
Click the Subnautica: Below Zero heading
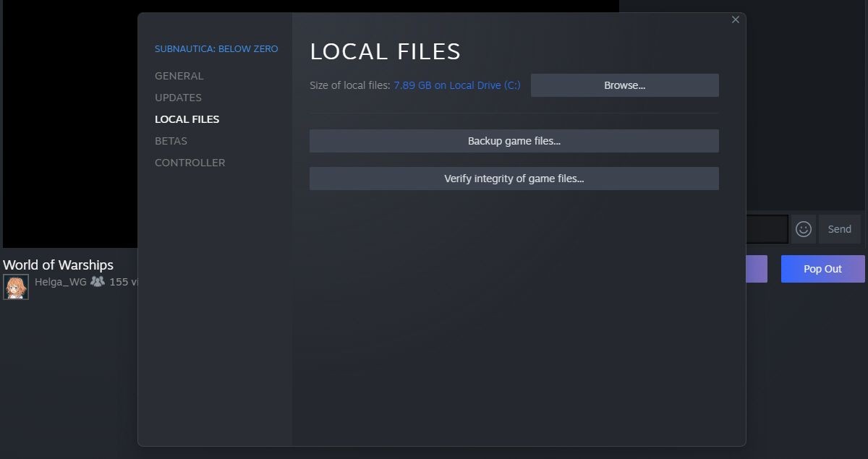click(x=216, y=49)
